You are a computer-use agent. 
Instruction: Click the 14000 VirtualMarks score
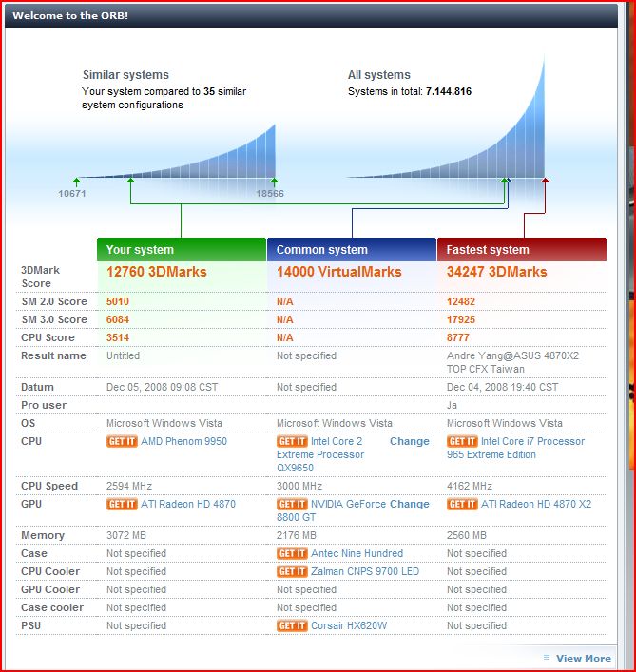pos(338,272)
